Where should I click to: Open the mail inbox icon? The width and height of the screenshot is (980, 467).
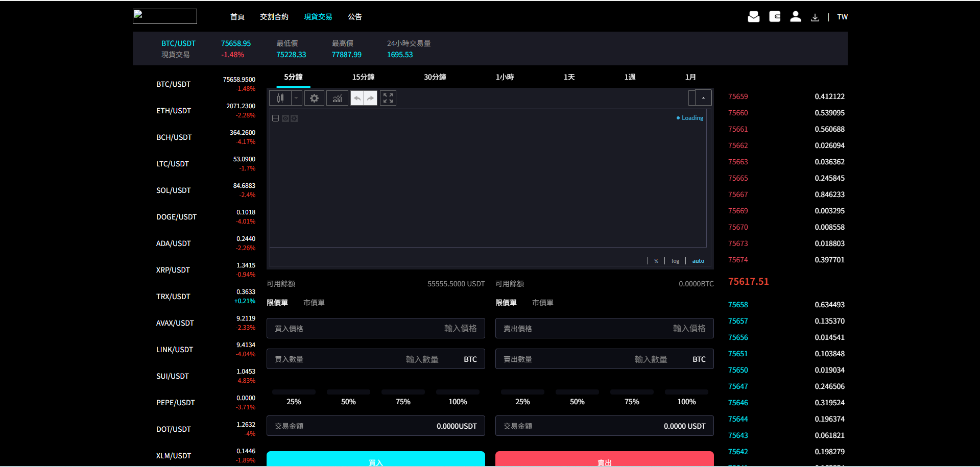coord(753,17)
